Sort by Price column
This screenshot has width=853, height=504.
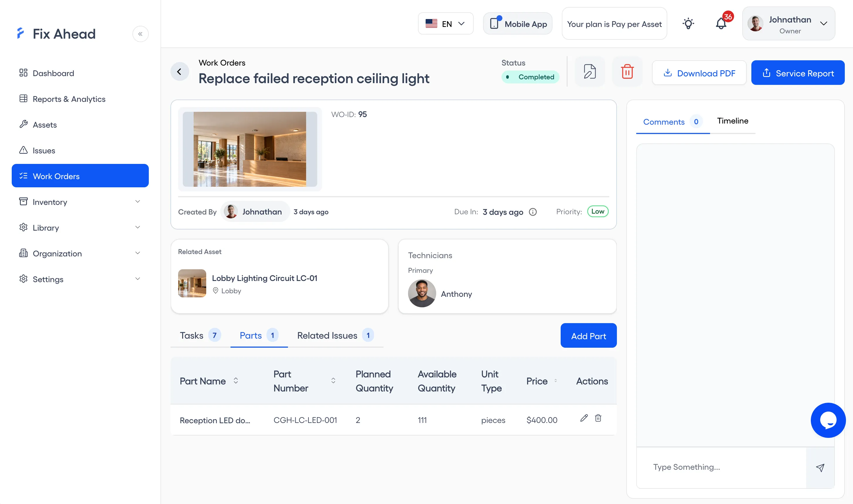[x=556, y=381]
